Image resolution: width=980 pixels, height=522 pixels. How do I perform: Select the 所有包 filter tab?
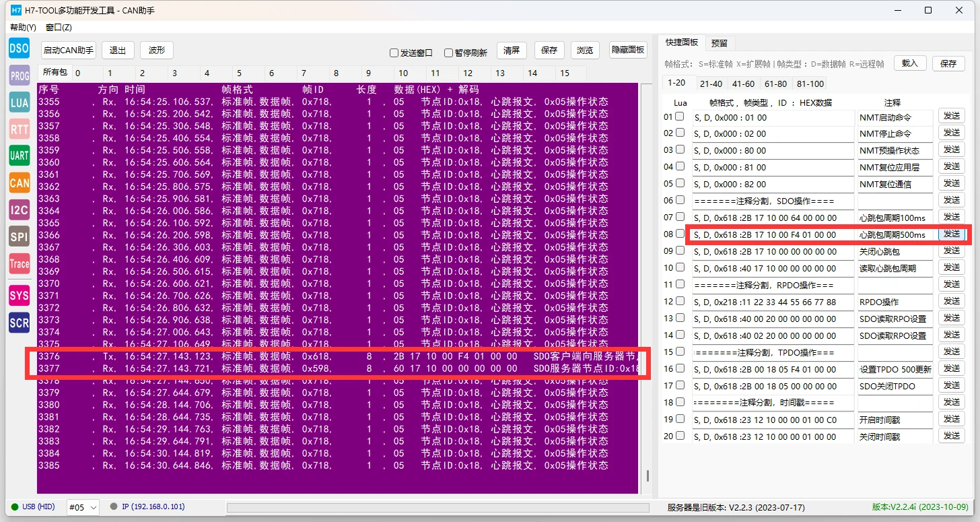pyautogui.click(x=55, y=72)
